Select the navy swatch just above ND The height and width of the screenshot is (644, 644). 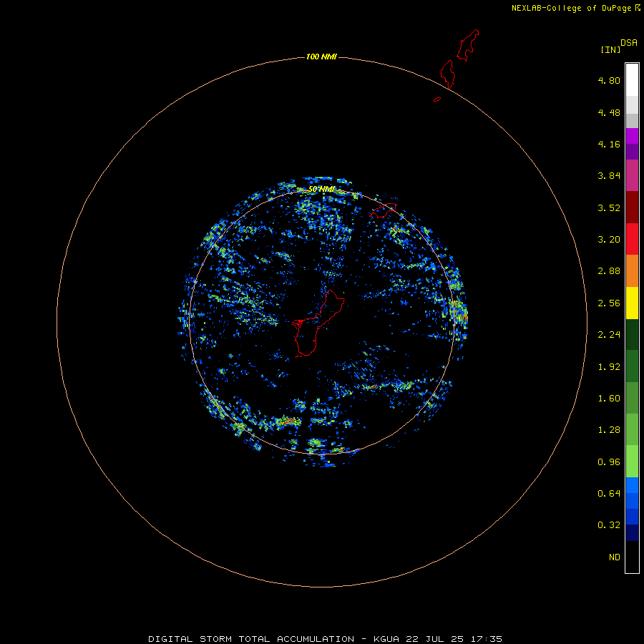(632, 533)
